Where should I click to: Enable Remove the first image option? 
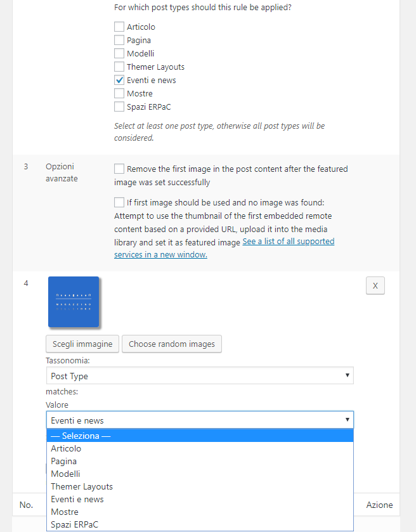(119, 169)
